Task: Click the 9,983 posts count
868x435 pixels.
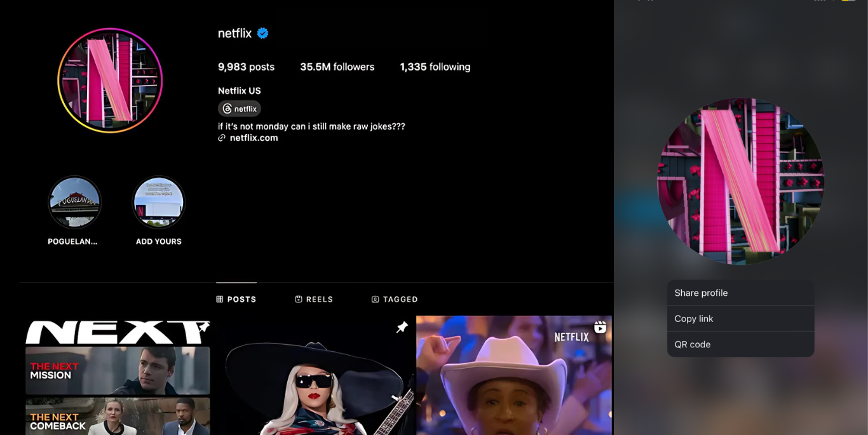Action: [246, 67]
